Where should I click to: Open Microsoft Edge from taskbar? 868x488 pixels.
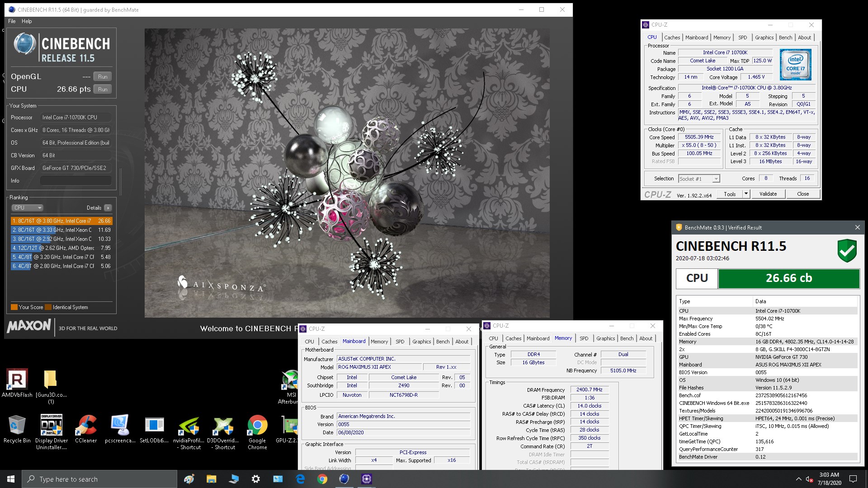coord(300,479)
